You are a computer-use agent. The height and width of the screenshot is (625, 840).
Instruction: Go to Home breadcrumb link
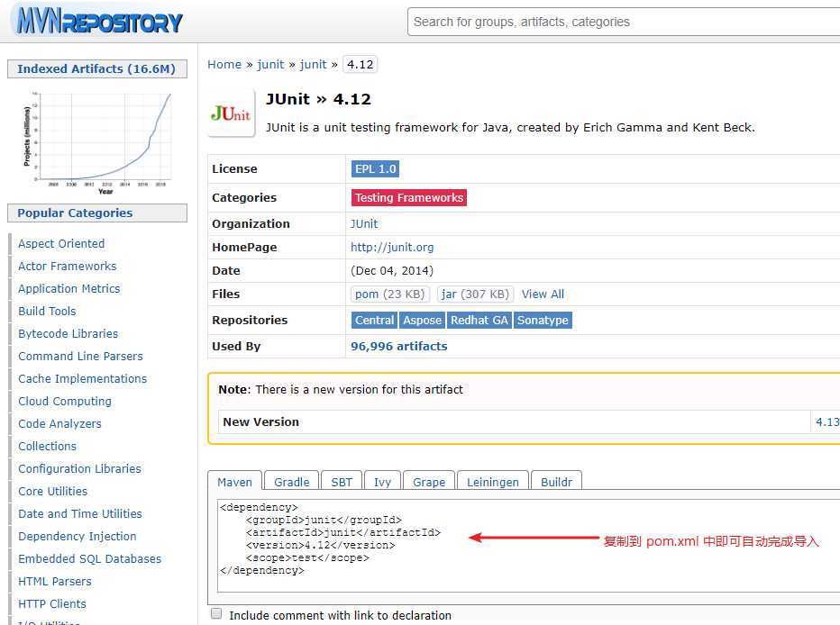224,64
